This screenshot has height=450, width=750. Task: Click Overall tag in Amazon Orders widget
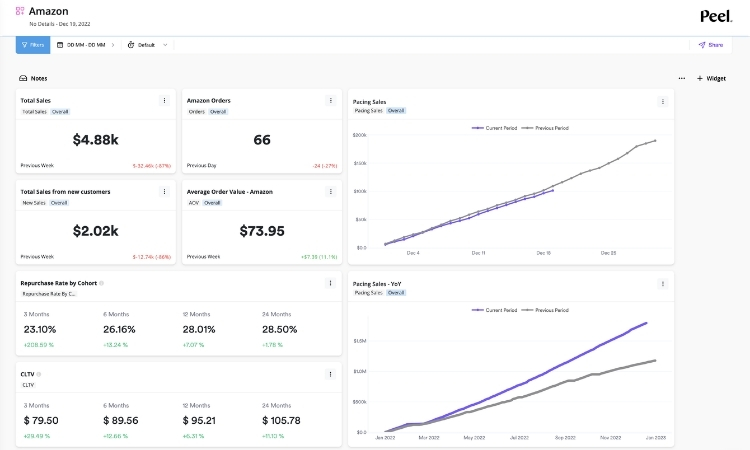[218, 112]
